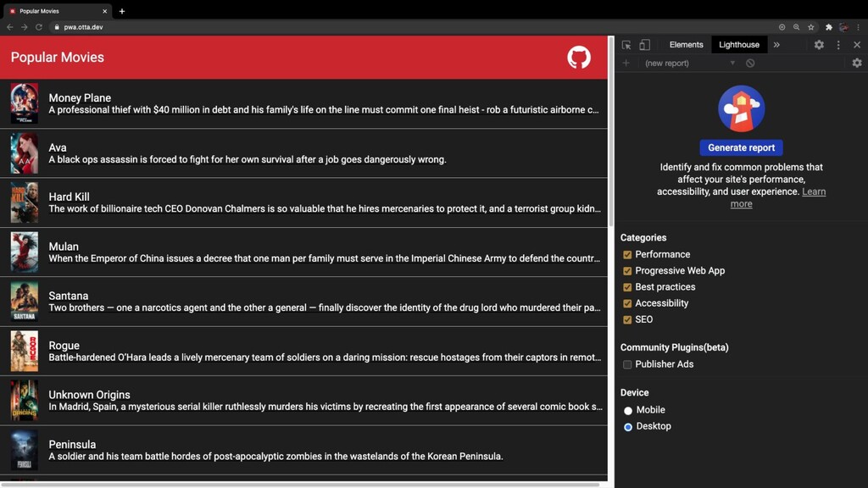The width and height of the screenshot is (868, 488).
Task: Click the Hard Kill poster thumbnail
Action: (x=25, y=202)
